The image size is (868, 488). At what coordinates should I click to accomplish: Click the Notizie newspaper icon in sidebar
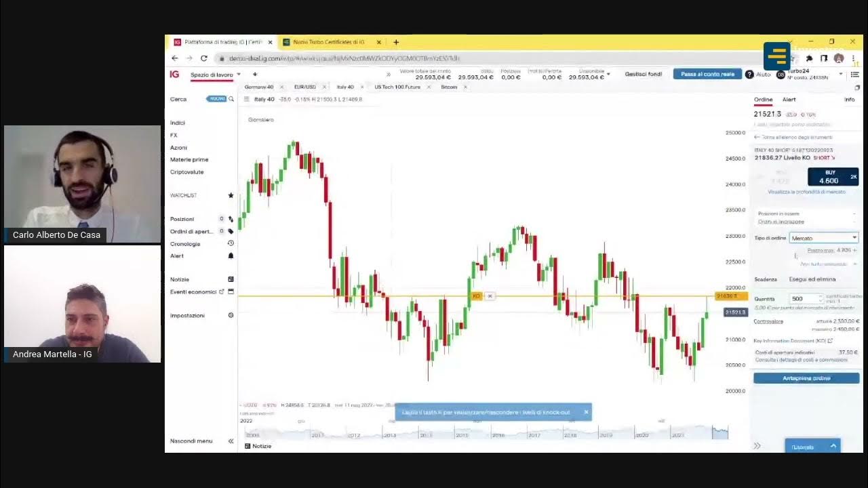click(x=231, y=279)
